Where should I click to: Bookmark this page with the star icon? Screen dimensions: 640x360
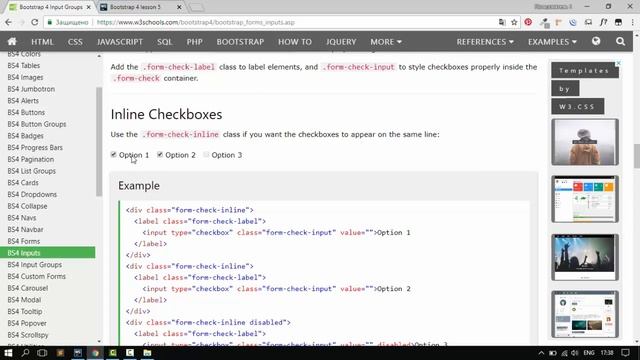pos(514,22)
